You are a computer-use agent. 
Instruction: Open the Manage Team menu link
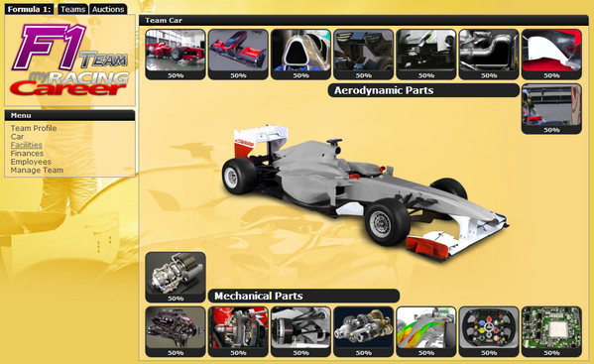37,170
